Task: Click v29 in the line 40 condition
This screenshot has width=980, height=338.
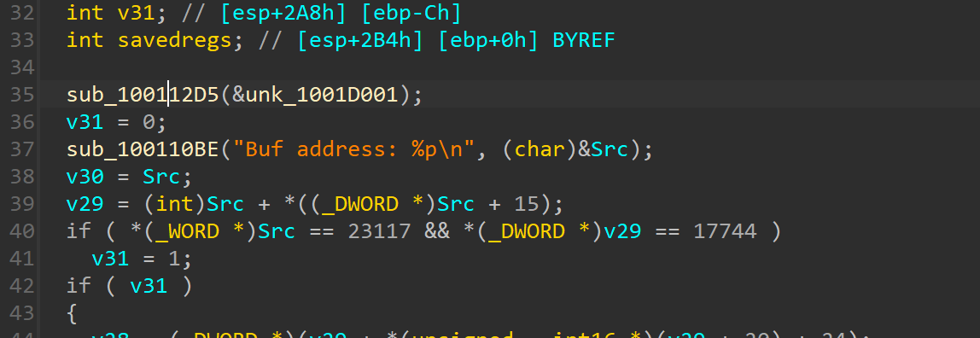Action: [x=621, y=231]
